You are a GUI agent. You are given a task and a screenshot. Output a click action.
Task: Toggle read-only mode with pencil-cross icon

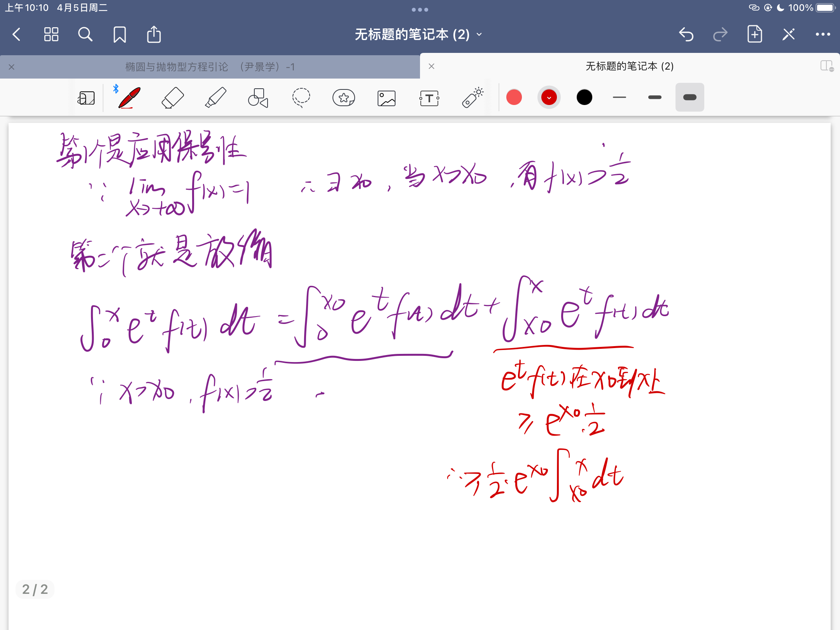(x=789, y=35)
